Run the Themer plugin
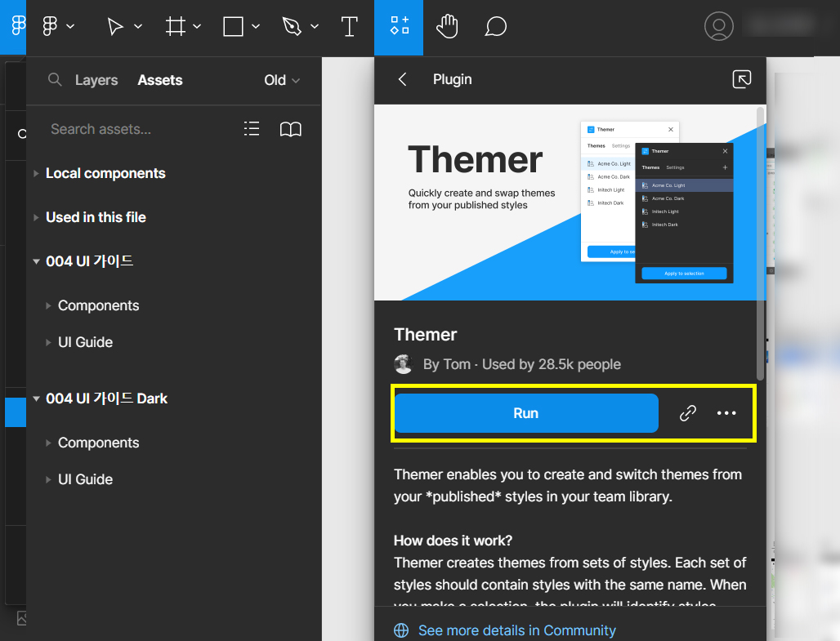Viewport: 840px width, 641px height. pyautogui.click(x=526, y=413)
